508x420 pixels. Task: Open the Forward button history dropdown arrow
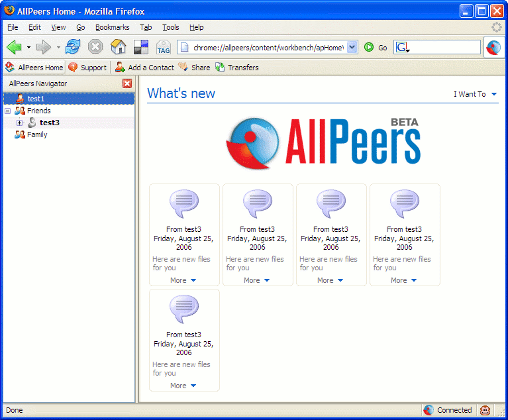(x=58, y=47)
